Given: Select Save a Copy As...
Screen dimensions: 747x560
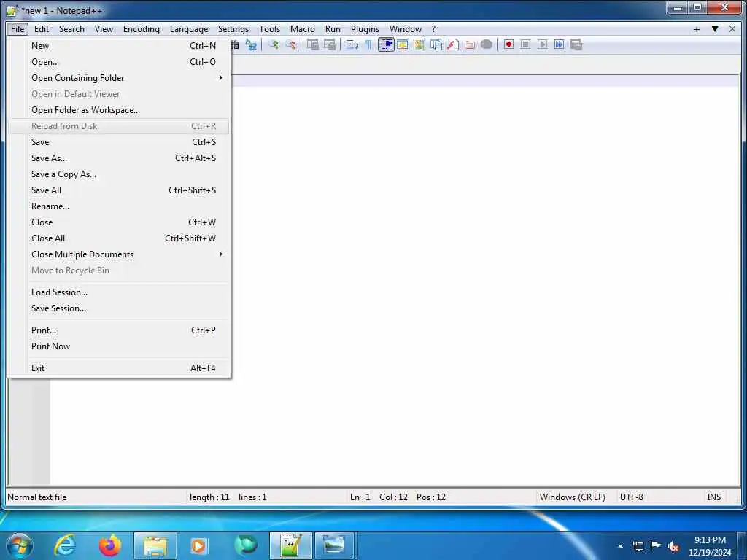Looking at the screenshot, I should click(119, 174).
